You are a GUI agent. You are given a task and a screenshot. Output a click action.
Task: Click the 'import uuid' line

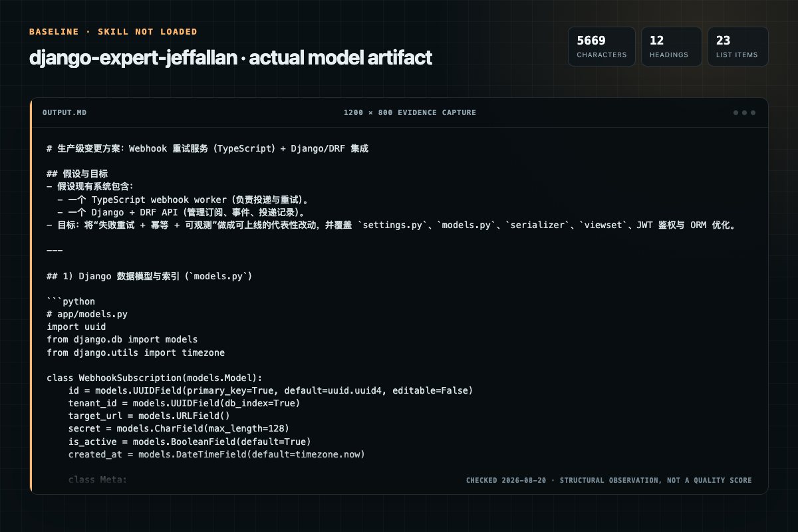(x=76, y=327)
